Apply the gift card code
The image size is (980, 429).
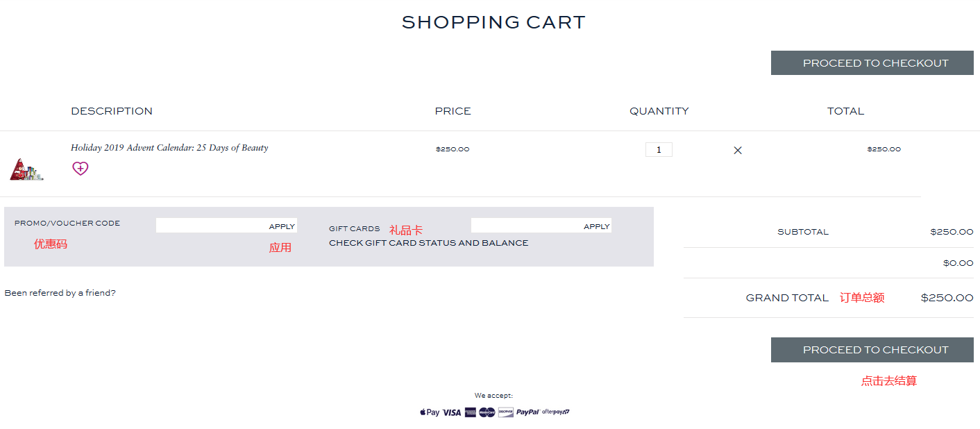point(596,226)
